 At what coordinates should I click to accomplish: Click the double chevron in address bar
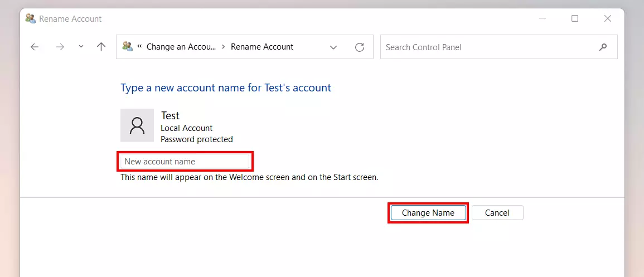(x=139, y=46)
